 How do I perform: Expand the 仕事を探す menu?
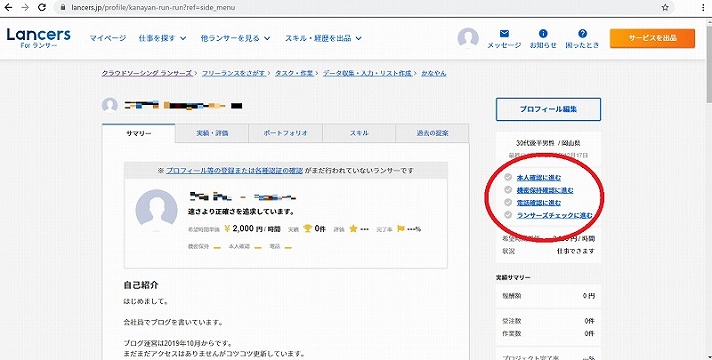[x=162, y=38]
